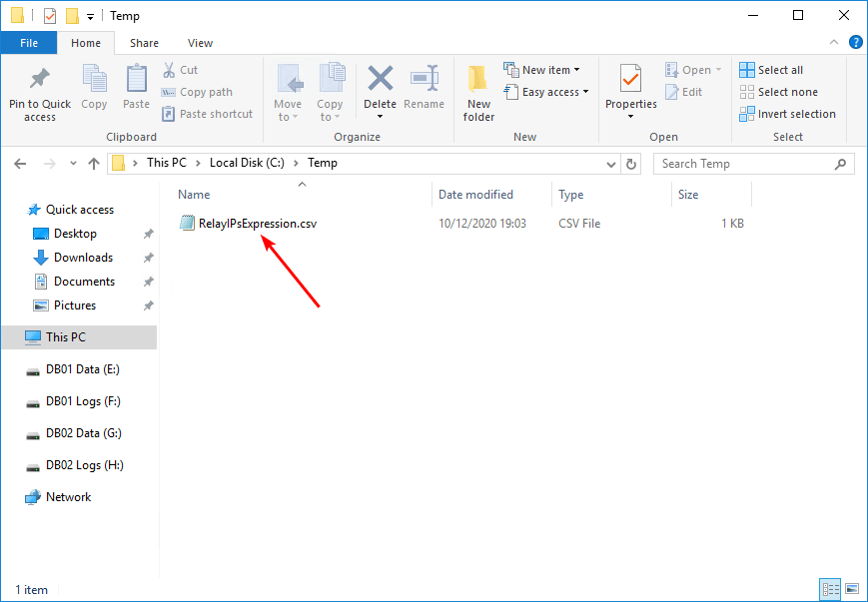This screenshot has height=602, width=868.
Task: Switch to large icons view
Action: 851,589
